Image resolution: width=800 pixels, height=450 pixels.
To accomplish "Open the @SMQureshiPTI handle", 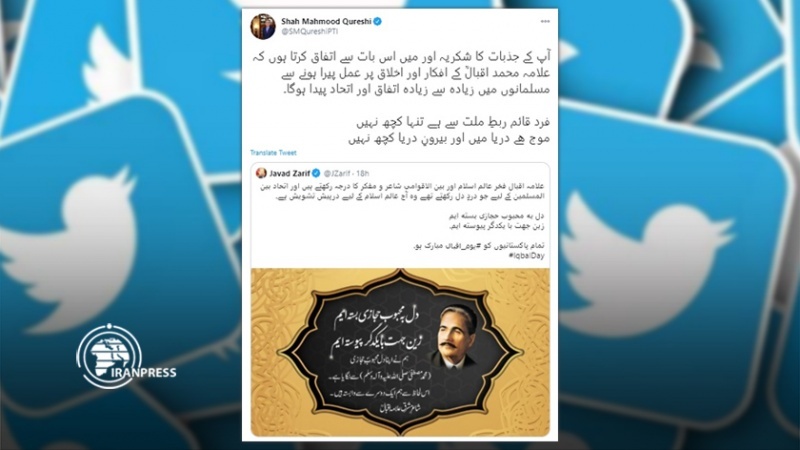I will click(310, 32).
